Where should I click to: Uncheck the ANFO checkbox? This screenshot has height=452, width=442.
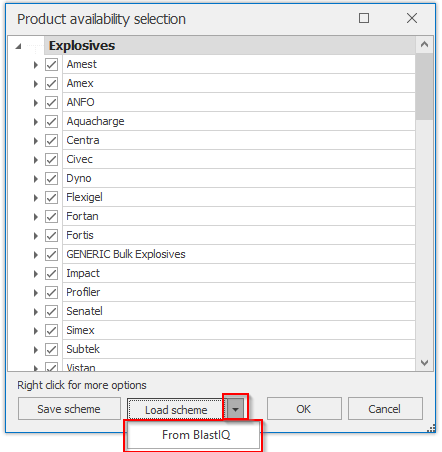[x=52, y=102]
